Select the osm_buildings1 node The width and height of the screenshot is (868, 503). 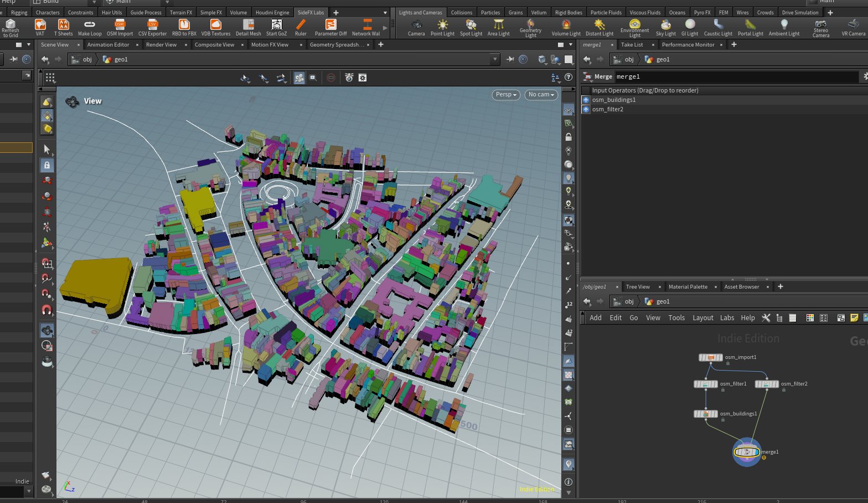(706, 414)
